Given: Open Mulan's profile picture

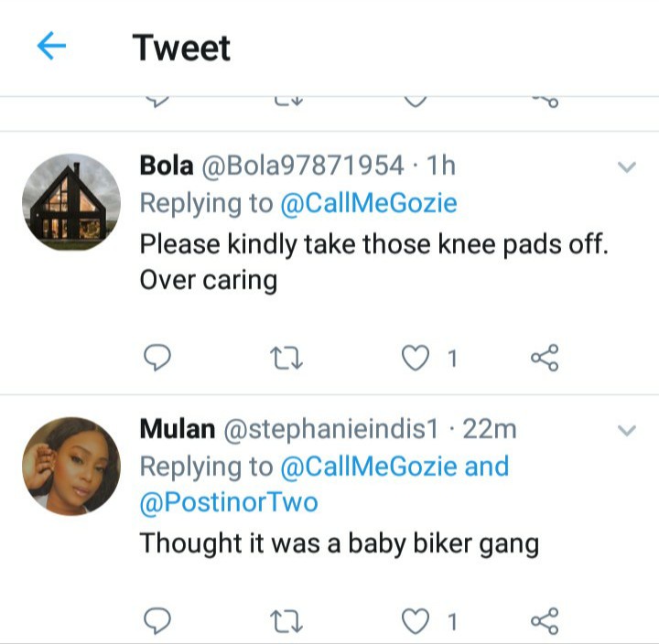Looking at the screenshot, I should (x=71, y=466).
